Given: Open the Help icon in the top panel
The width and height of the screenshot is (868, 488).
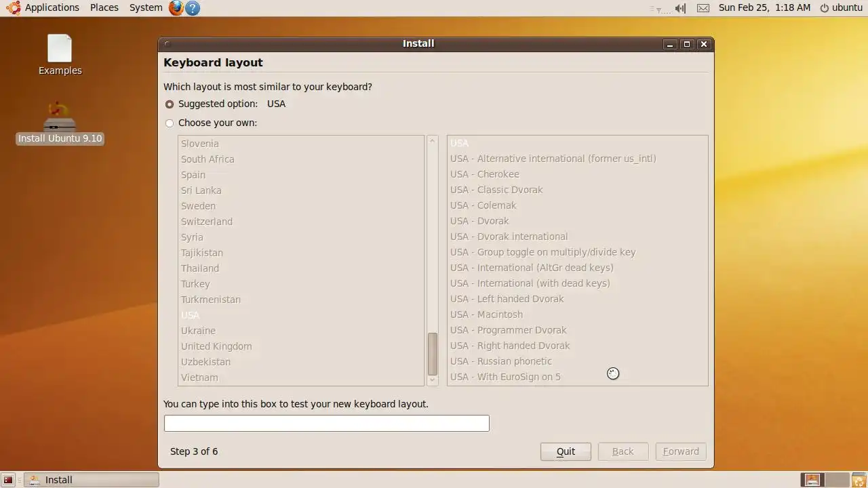Looking at the screenshot, I should click(x=193, y=8).
